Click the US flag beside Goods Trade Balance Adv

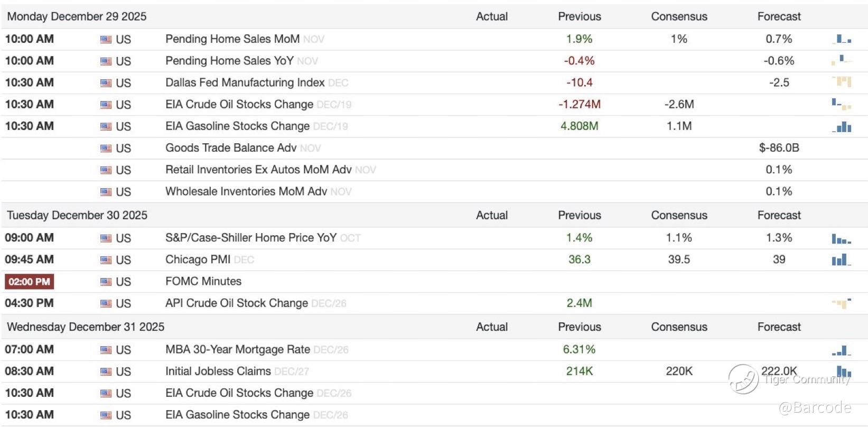(106, 148)
